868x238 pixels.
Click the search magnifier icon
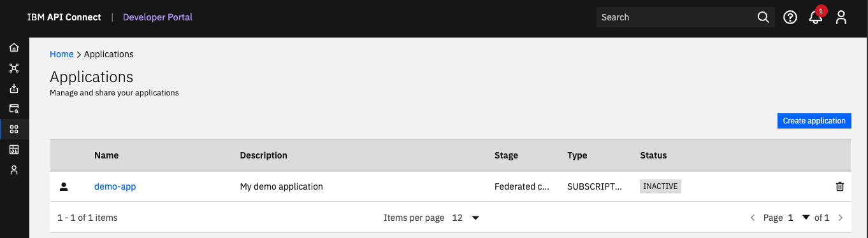(x=763, y=17)
